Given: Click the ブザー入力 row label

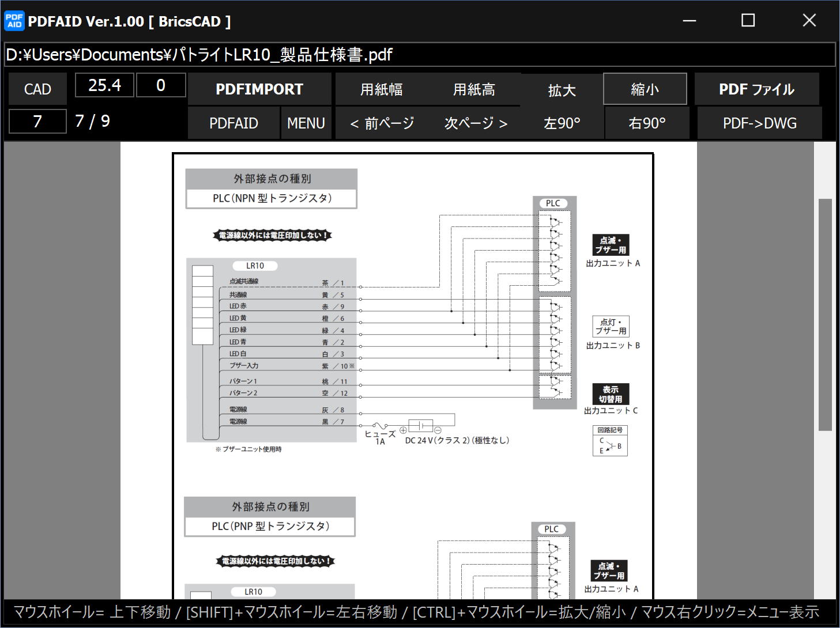Looking at the screenshot, I should point(244,366).
